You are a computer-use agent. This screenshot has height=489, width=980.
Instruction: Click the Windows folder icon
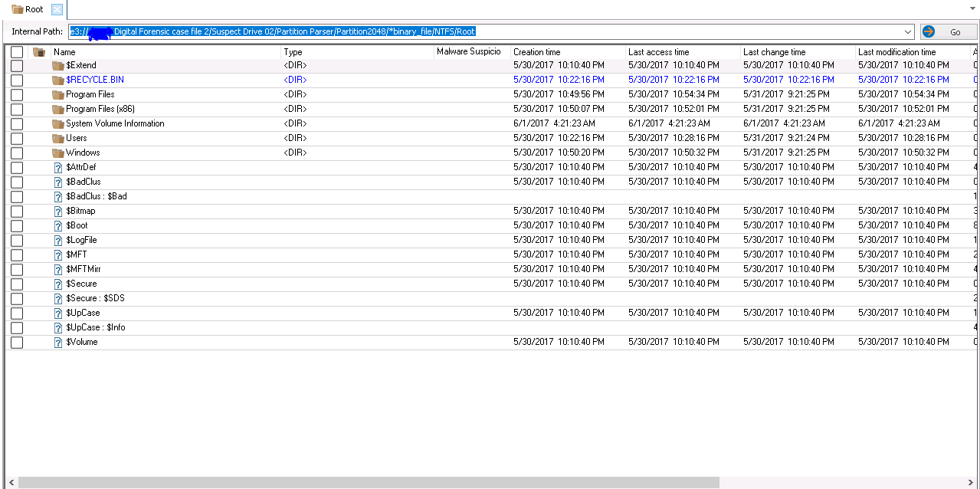coord(58,153)
